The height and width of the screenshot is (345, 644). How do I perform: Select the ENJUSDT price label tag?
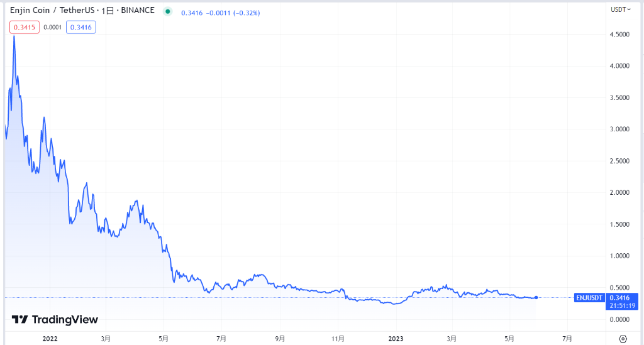click(589, 298)
